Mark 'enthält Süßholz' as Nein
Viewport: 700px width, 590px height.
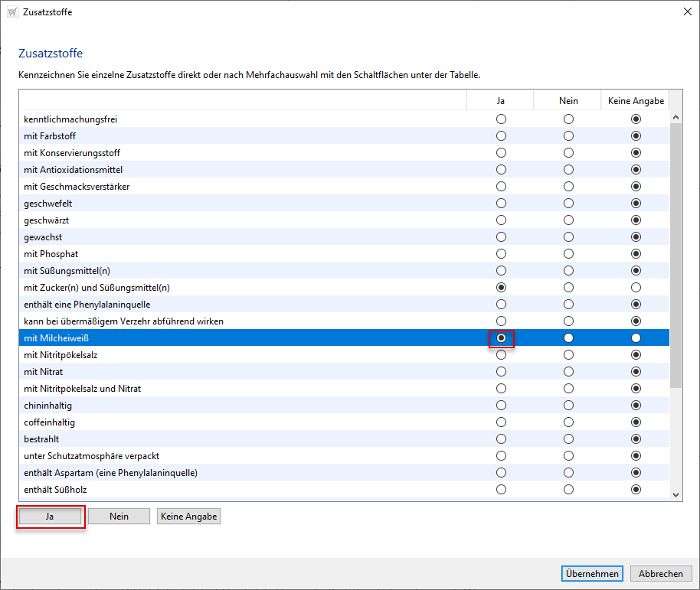pyautogui.click(x=568, y=490)
